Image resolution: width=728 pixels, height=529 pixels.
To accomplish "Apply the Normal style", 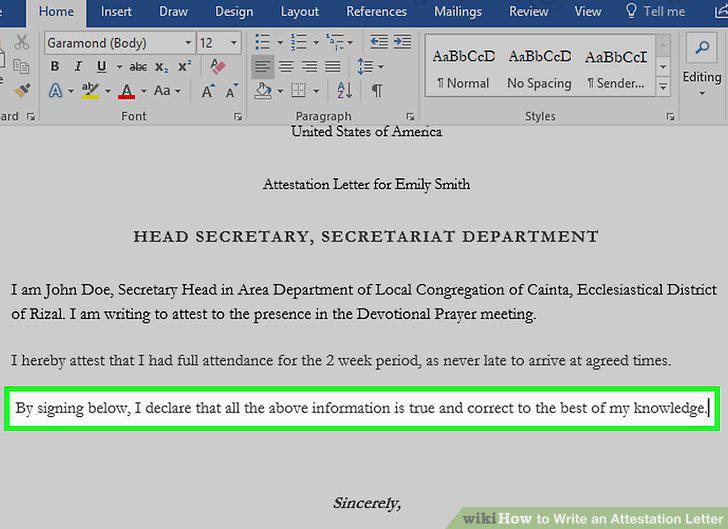I will [x=463, y=69].
